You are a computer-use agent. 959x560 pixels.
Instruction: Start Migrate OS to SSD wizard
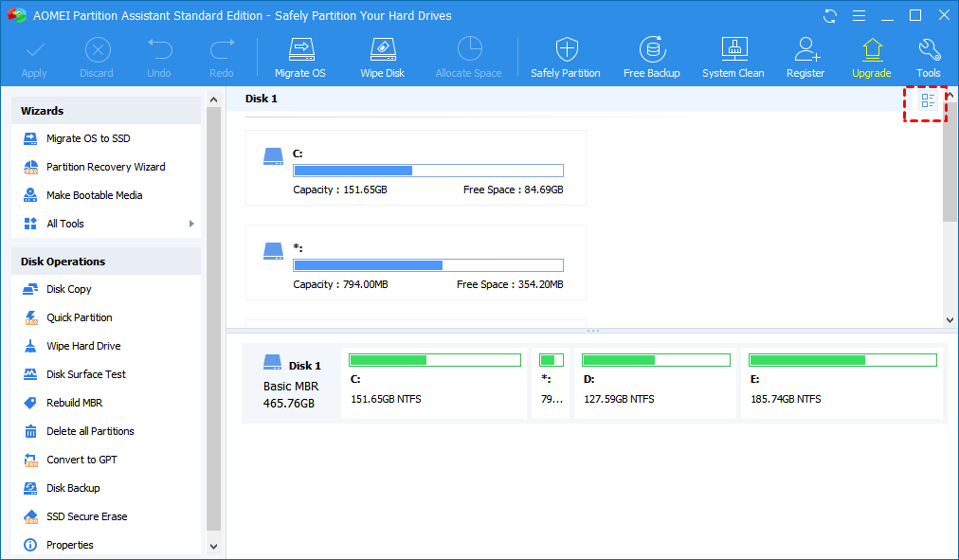[x=88, y=138]
